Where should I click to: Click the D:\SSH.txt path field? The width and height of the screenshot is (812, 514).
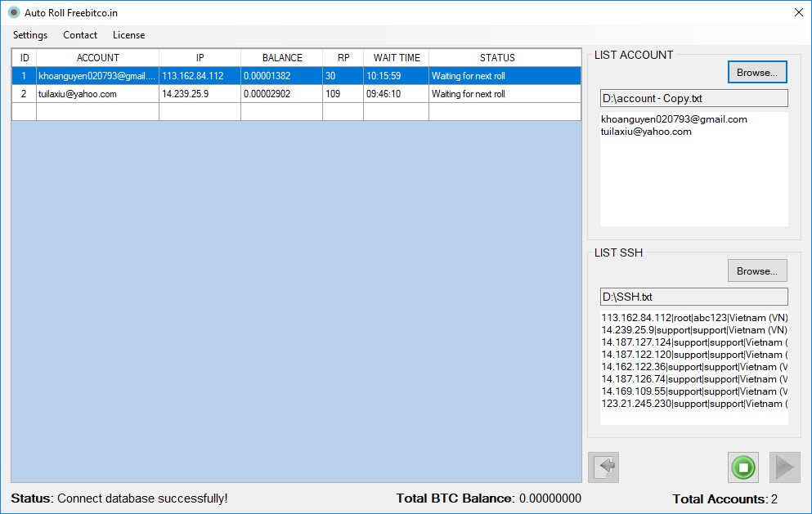pyautogui.click(x=694, y=297)
